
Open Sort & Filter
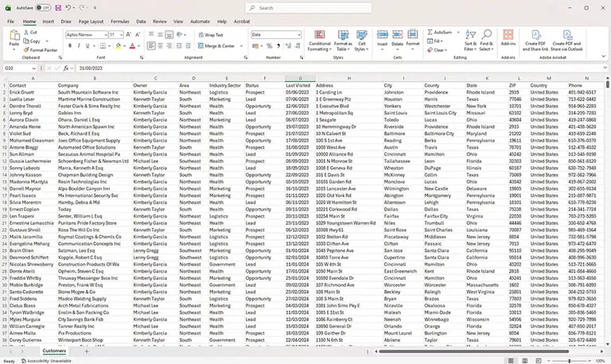point(470,41)
